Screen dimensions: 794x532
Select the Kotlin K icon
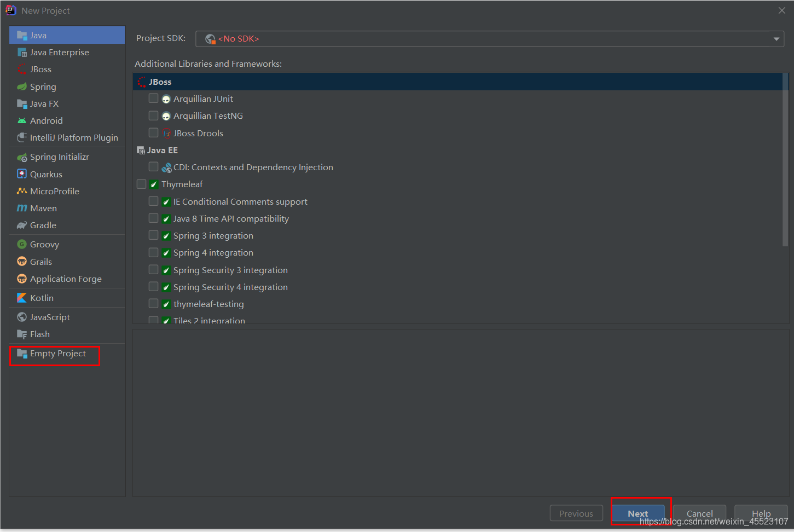22,298
